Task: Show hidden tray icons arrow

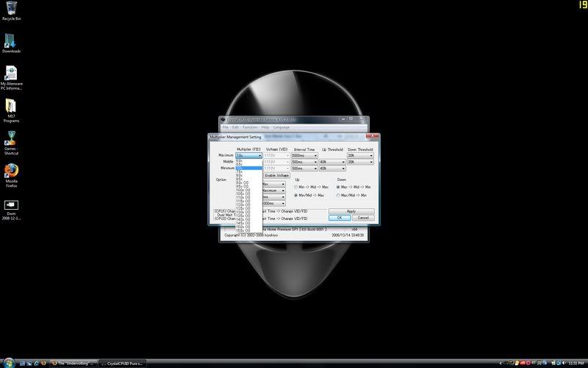Action: 501,363
